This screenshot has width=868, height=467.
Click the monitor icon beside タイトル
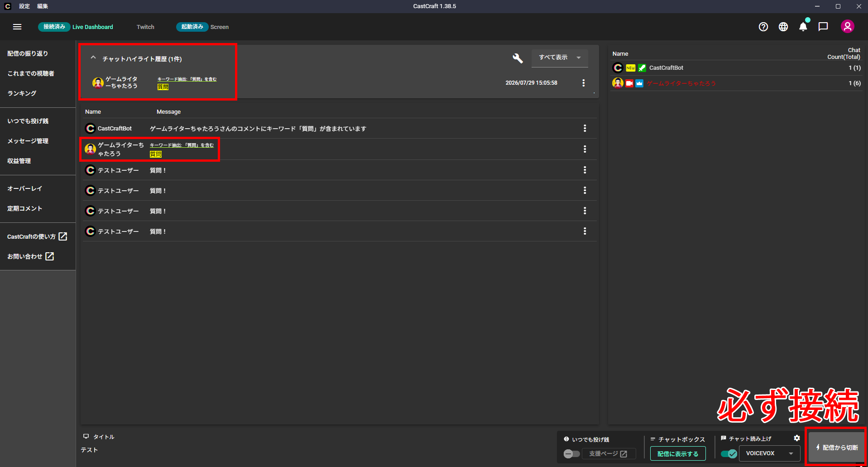pyautogui.click(x=86, y=437)
